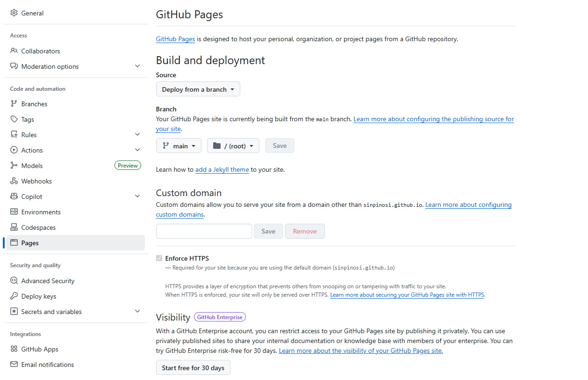The height and width of the screenshot is (380, 588).
Task: Click the 'Custom domain' heading text
Action: coord(189,193)
